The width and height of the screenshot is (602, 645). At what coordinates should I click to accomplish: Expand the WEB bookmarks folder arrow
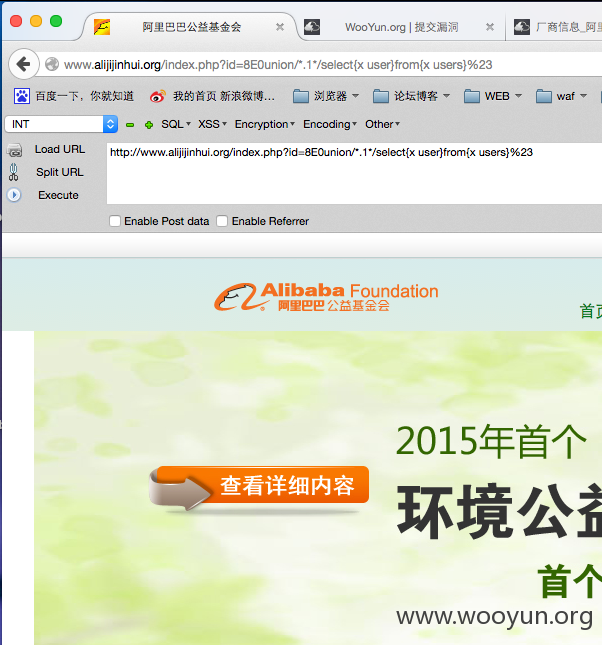pyautogui.click(x=518, y=96)
